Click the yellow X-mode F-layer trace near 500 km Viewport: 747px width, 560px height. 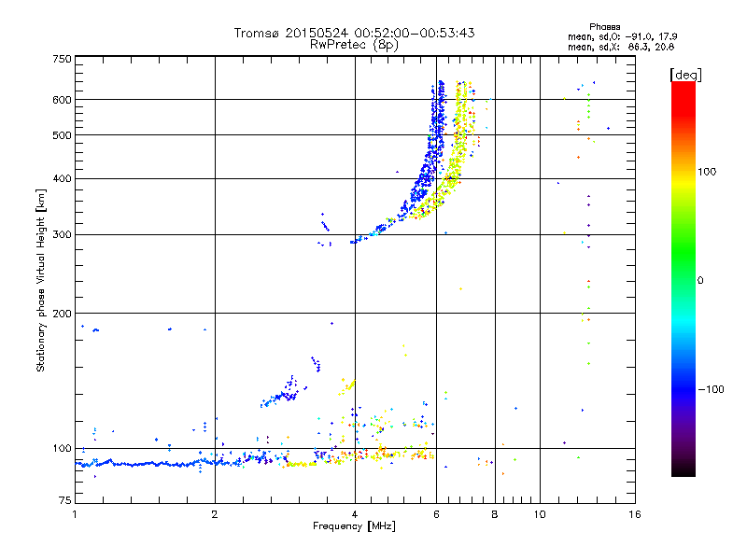click(x=459, y=135)
